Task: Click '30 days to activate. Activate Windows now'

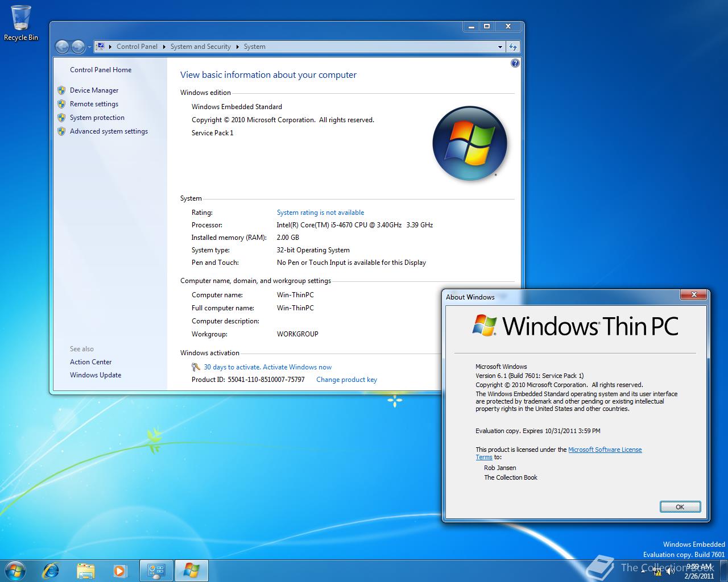Action: coord(267,367)
